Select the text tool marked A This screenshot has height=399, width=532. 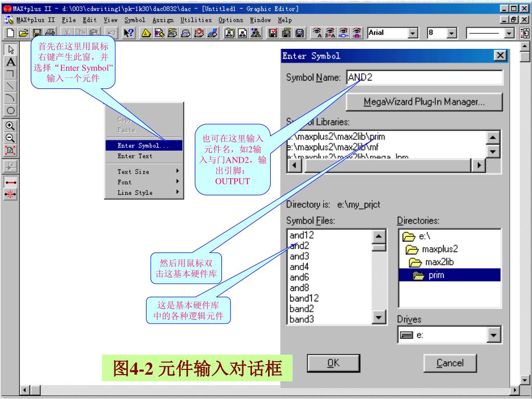pyautogui.click(x=10, y=62)
